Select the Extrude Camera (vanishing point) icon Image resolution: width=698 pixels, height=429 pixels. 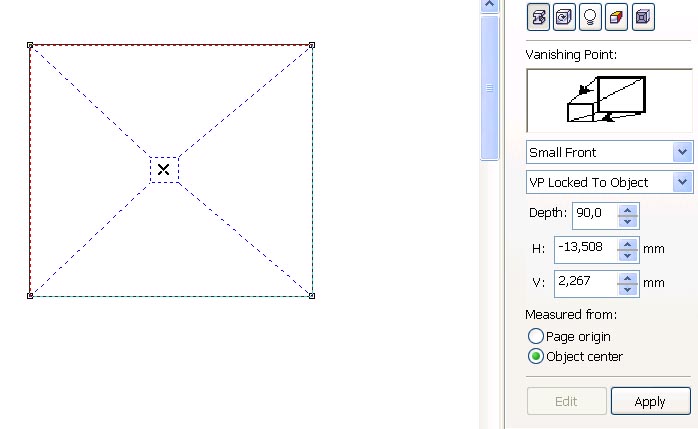pos(538,17)
